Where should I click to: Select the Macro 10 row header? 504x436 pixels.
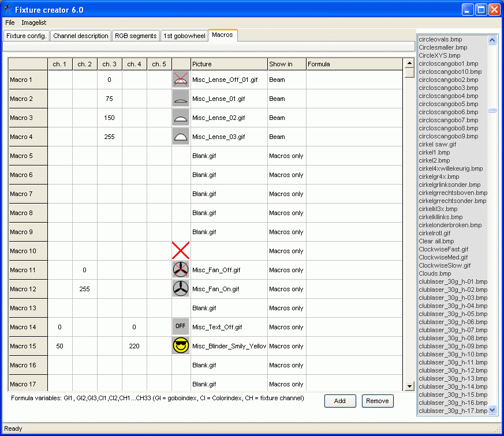pos(28,251)
